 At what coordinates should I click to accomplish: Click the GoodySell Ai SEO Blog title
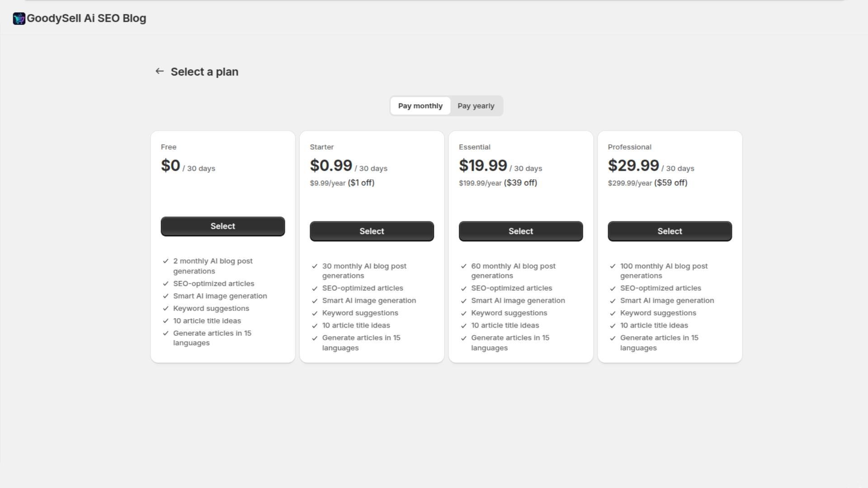point(86,19)
